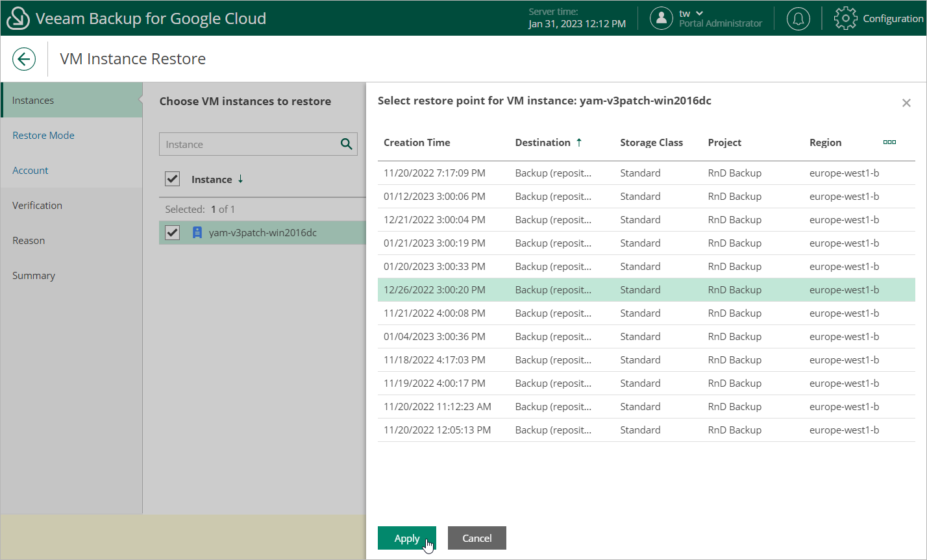927x560 pixels.
Task: Click the search magnifier icon in Instance field
Action: [x=347, y=144]
